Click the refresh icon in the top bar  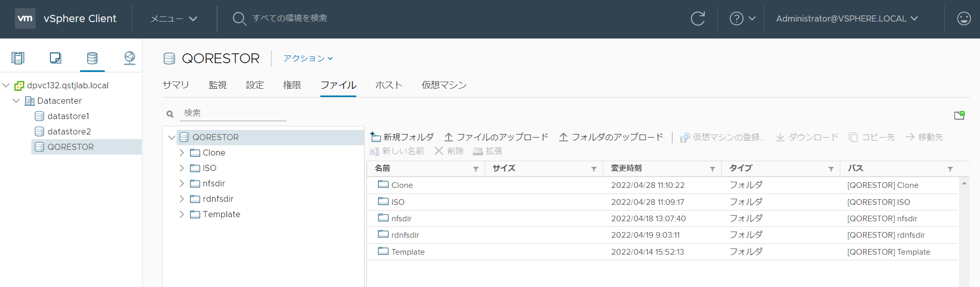(698, 18)
